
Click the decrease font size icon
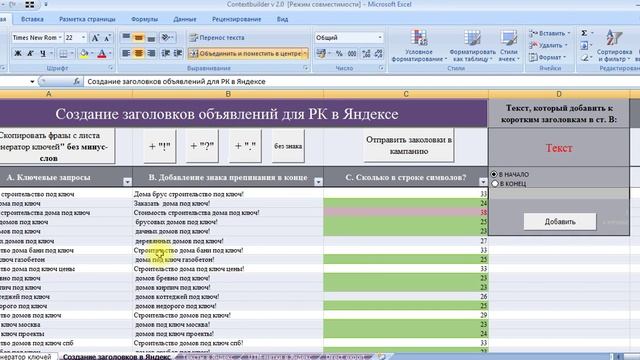click(107, 38)
